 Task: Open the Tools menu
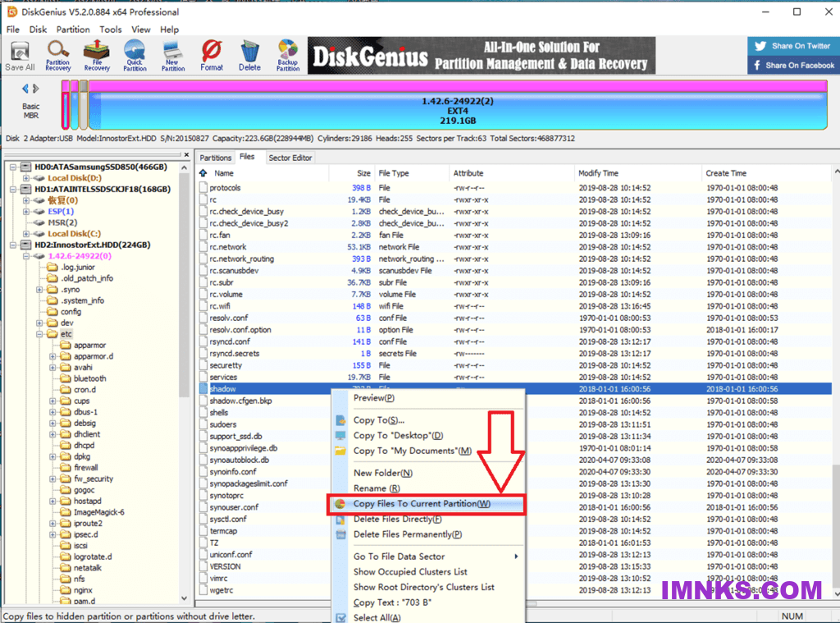[111, 30]
